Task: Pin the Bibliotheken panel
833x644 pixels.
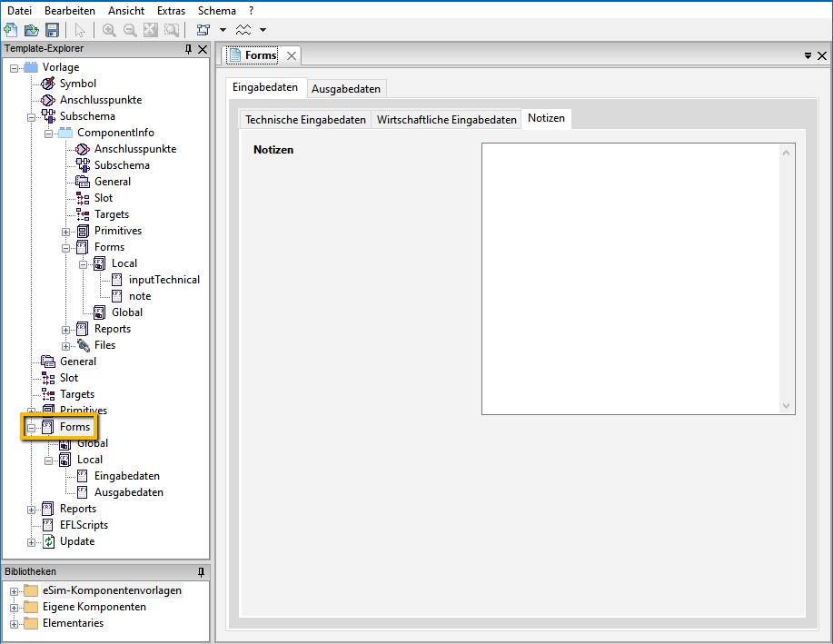Action: click(x=201, y=571)
